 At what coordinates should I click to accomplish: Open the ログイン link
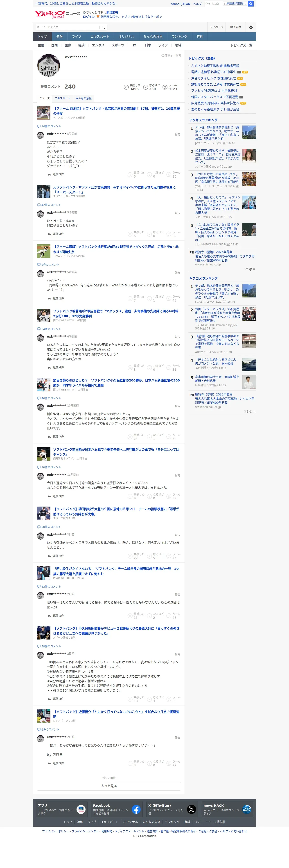pos(88,17)
